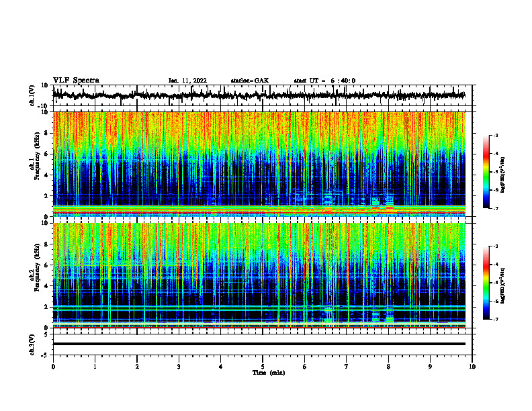Click the flat black ch.3 trace line

point(259,344)
